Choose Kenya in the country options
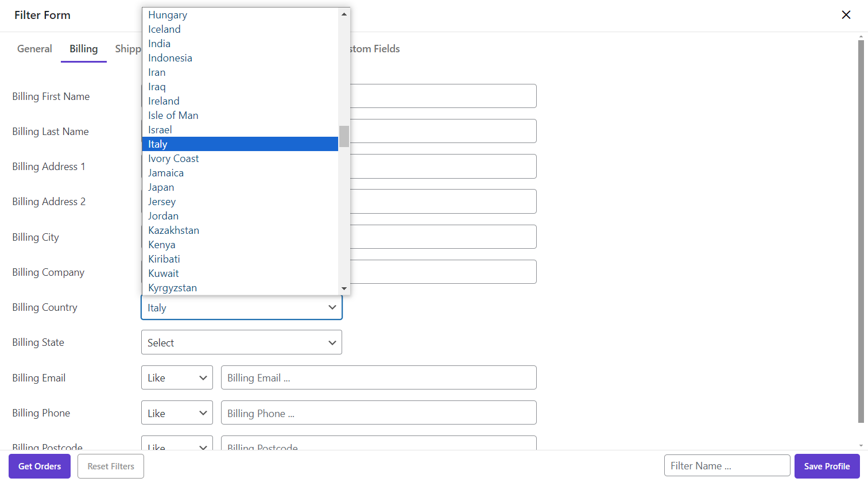The height and width of the screenshot is (482, 868). [x=162, y=245]
